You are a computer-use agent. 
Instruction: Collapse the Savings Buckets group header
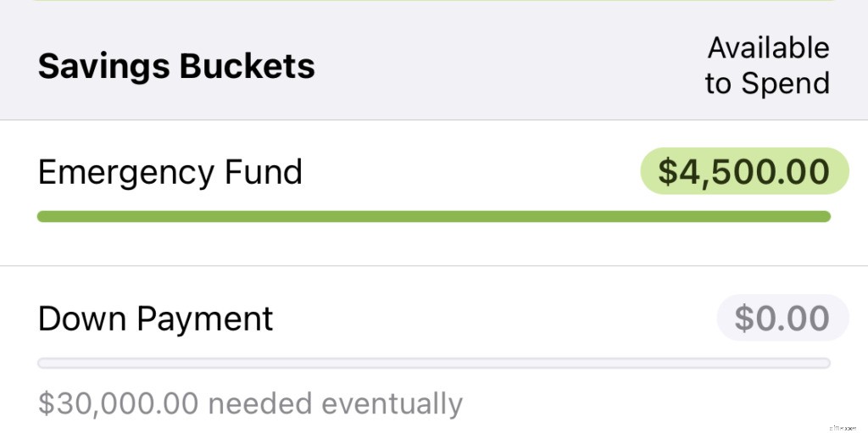tap(176, 66)
